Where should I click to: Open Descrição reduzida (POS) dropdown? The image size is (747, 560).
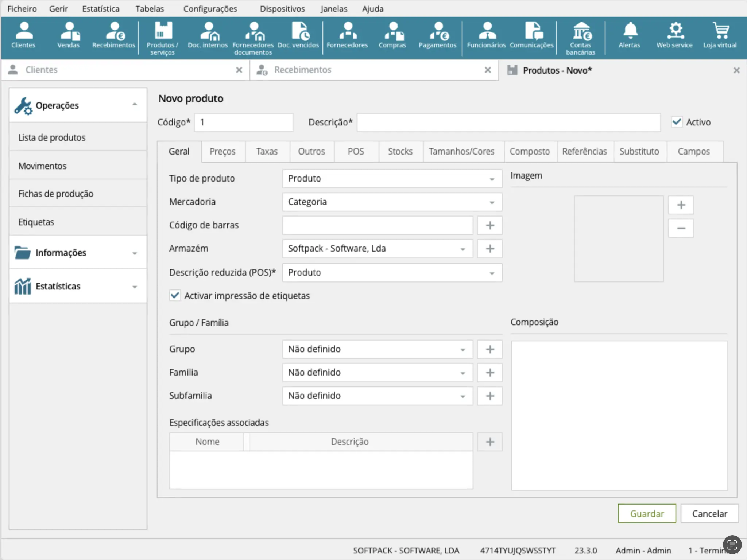click(392, 273)
